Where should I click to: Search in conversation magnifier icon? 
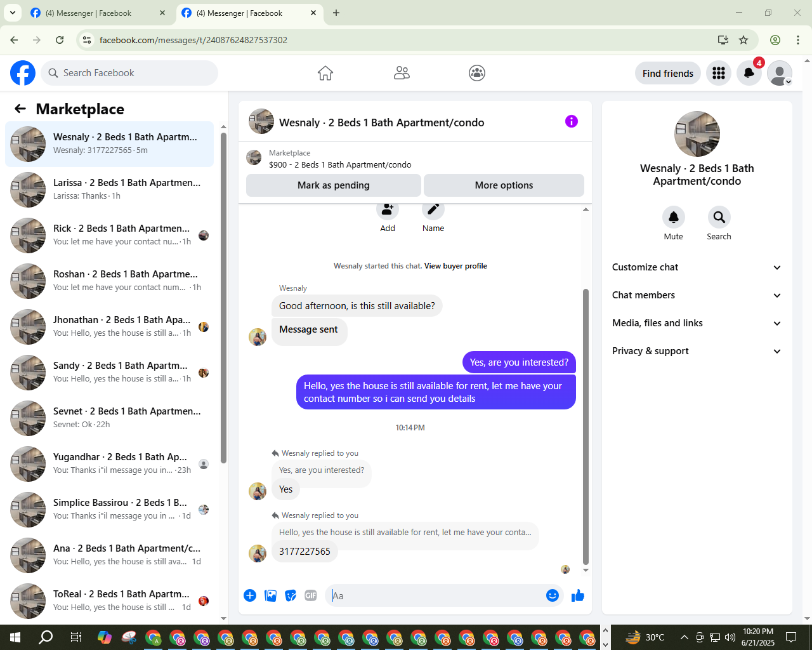719,217
